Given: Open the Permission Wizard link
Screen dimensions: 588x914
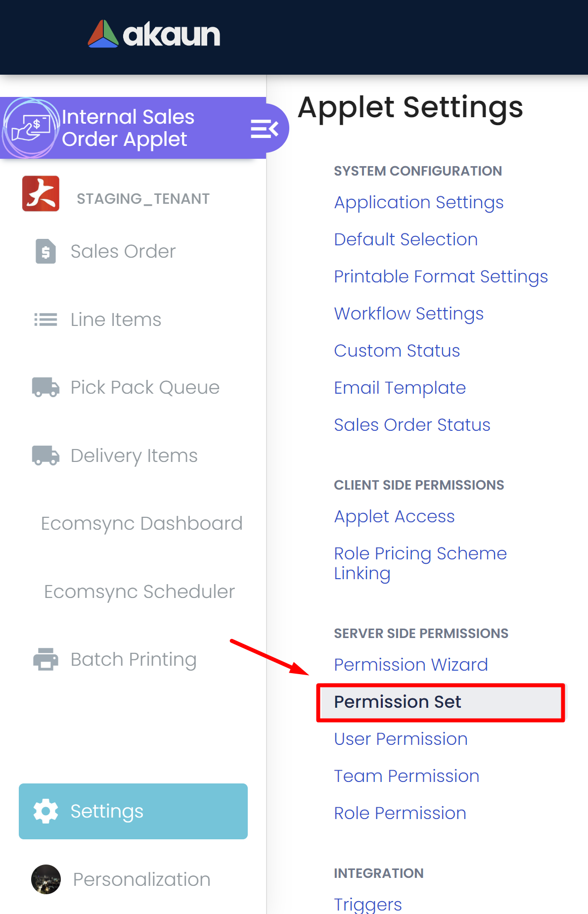Looking at the screenshot, I should tap(410, 665).
